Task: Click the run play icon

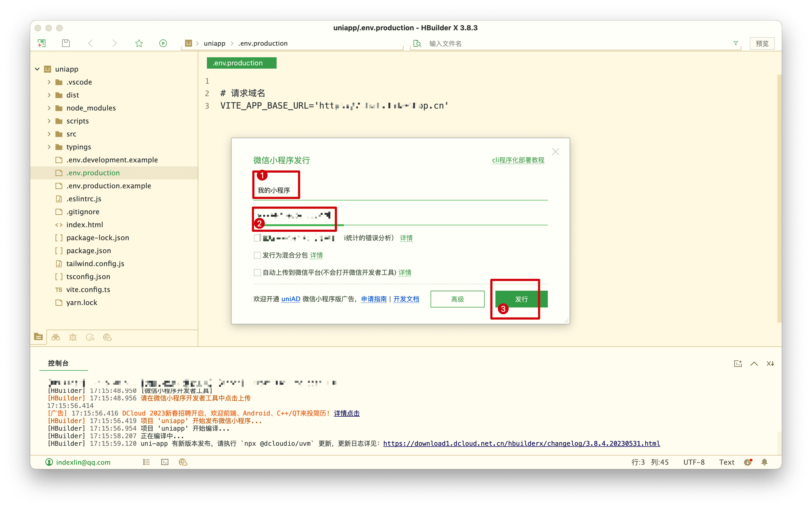Action: point(163,43)
